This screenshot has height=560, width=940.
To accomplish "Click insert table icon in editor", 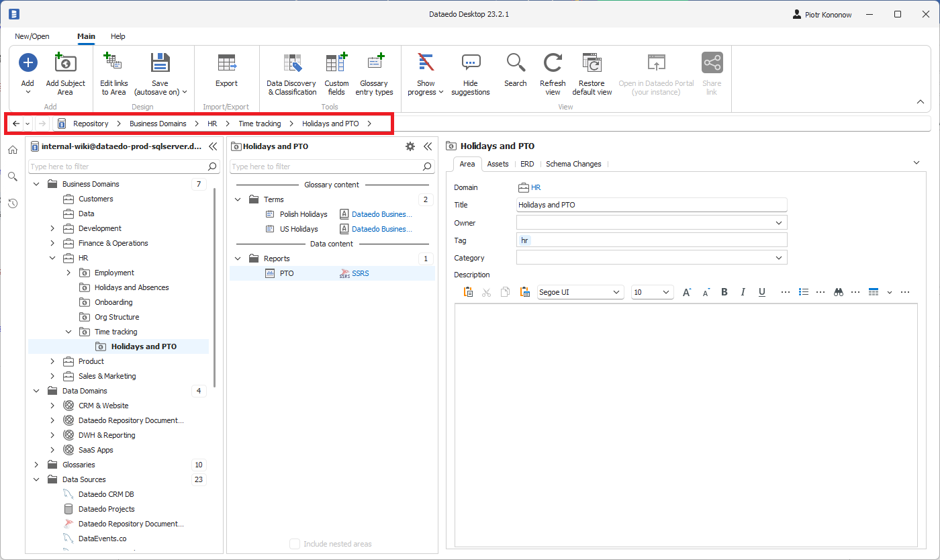I will 874,292.
